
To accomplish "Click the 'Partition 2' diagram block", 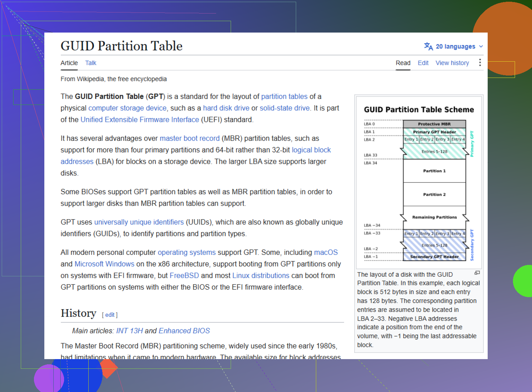I will 434,194.
